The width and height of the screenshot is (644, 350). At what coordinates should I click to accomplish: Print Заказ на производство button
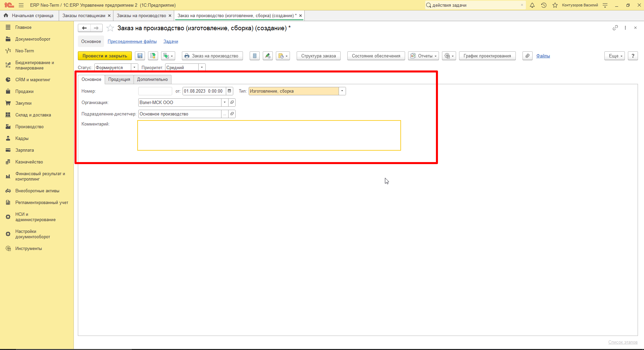(212, 56)
